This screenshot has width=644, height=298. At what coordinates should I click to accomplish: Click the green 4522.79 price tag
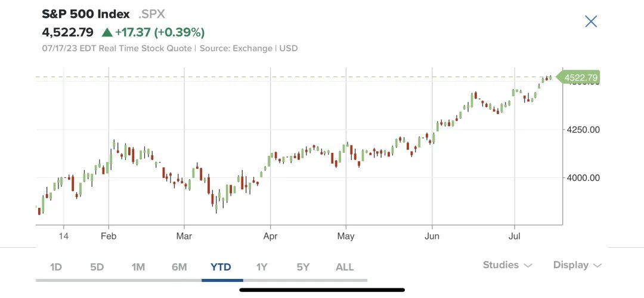click(x=578, y=78)
